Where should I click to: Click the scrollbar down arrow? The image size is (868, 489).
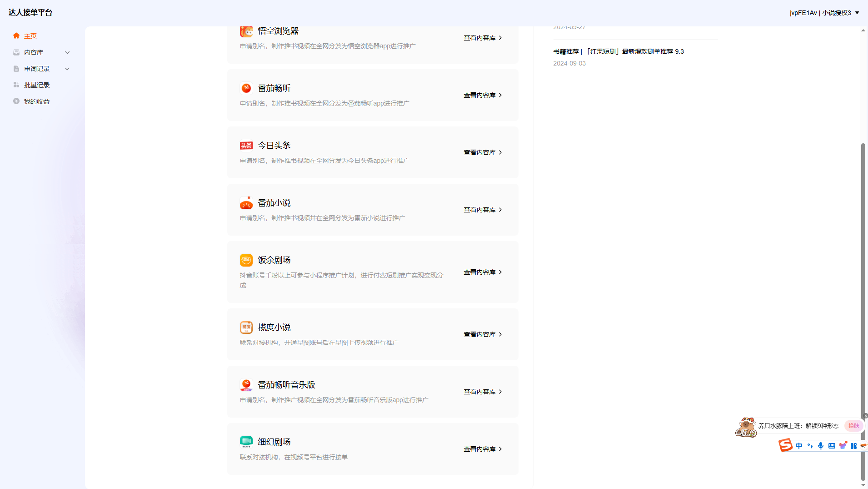click(863, 485)
